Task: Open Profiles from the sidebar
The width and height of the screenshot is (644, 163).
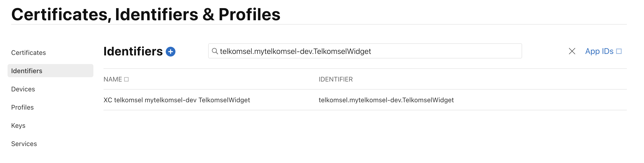Action: (x=22, y=107)
